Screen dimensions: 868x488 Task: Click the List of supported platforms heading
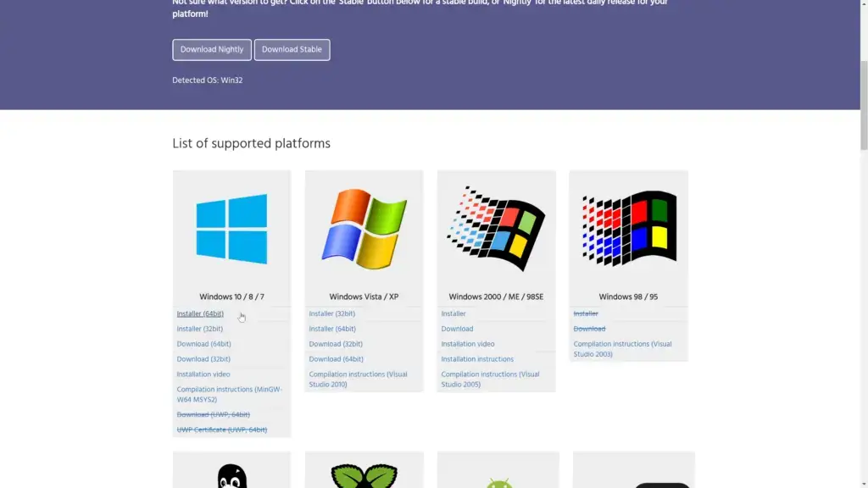[251, 144]
